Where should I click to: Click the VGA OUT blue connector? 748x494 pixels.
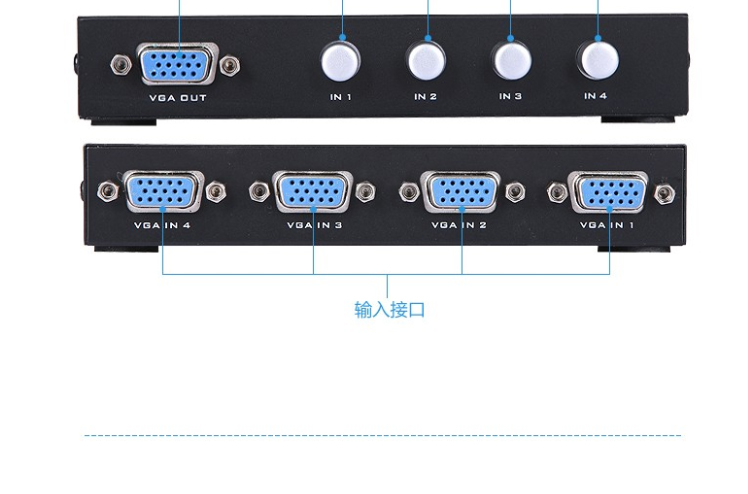(x=177, y=64)
